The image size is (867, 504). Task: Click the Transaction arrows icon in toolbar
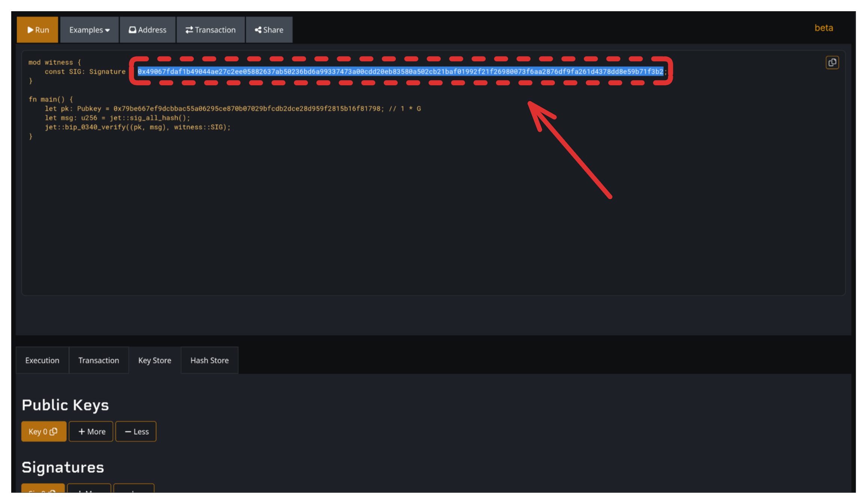point(190,30)
